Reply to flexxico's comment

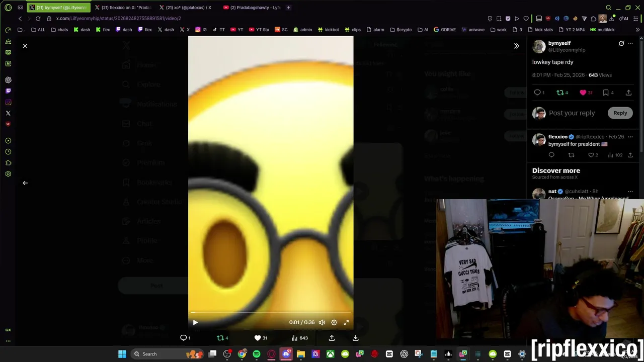pyautogui.click(x=551, y=155)
